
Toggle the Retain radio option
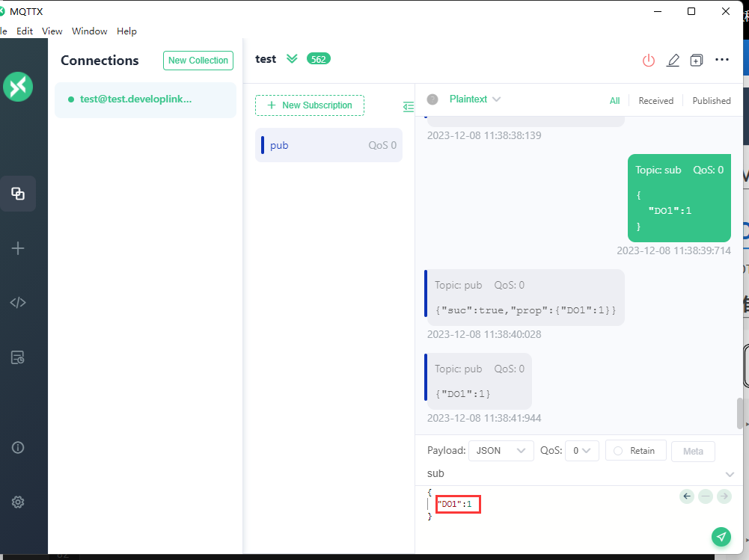(635, 451)
